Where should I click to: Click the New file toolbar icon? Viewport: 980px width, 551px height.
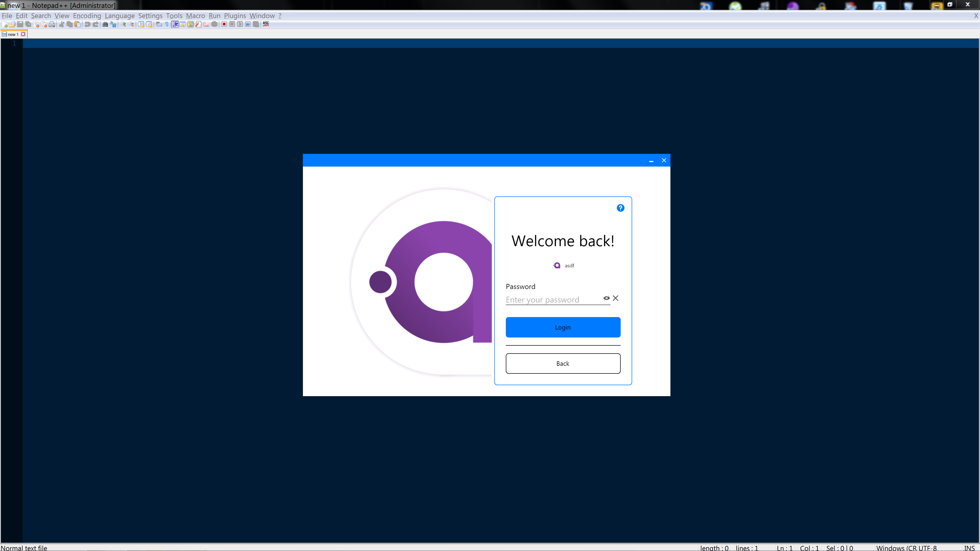point(5,24)
